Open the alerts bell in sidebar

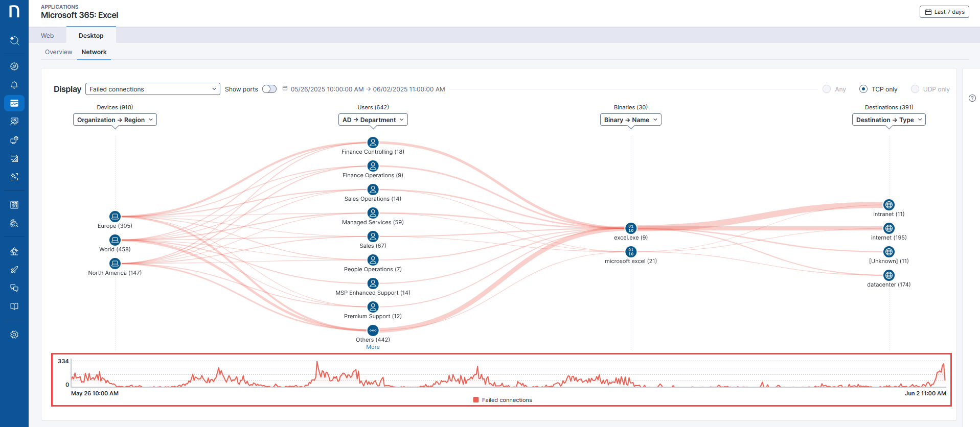[14, 85]
